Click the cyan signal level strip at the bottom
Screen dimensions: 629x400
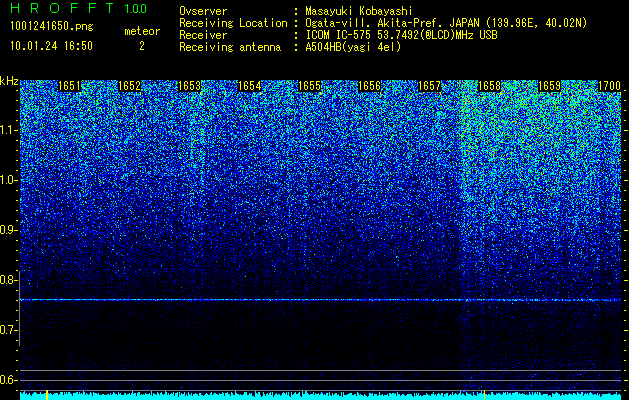(320, 396)
